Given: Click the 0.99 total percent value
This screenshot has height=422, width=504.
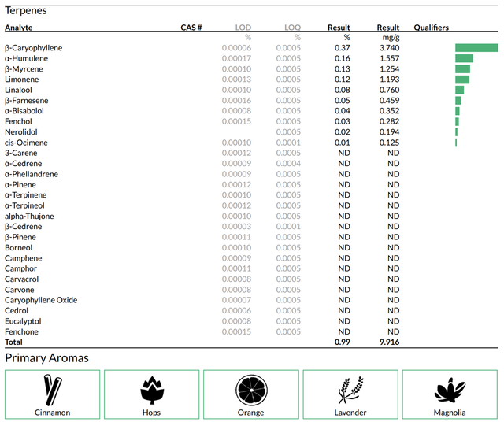Looking at the screenshot, I should [x=343, y=342].
